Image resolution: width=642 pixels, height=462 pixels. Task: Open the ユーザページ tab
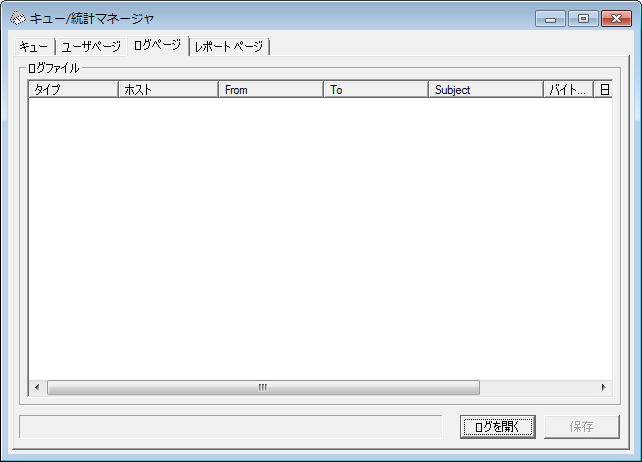(x=91, y=47)
